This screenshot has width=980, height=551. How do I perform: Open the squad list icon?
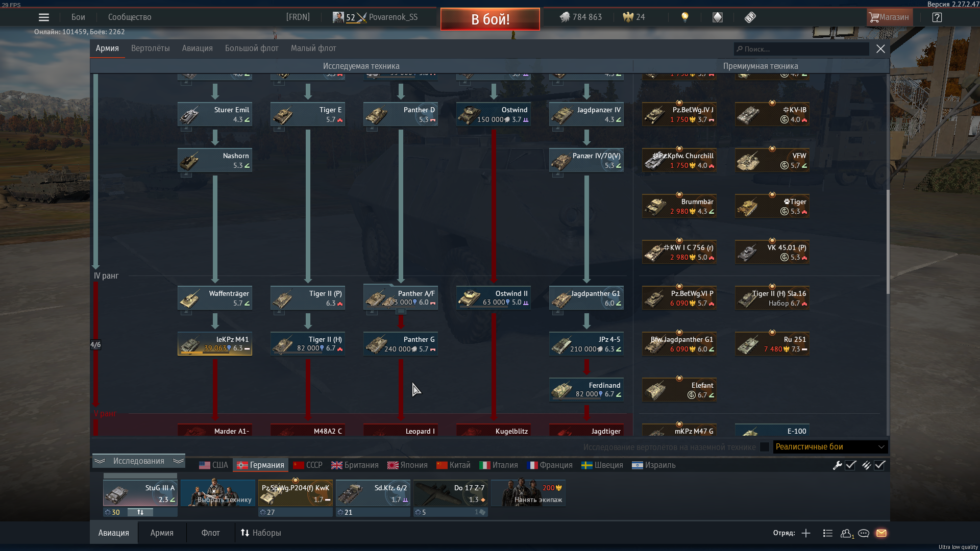coord(828,533)
